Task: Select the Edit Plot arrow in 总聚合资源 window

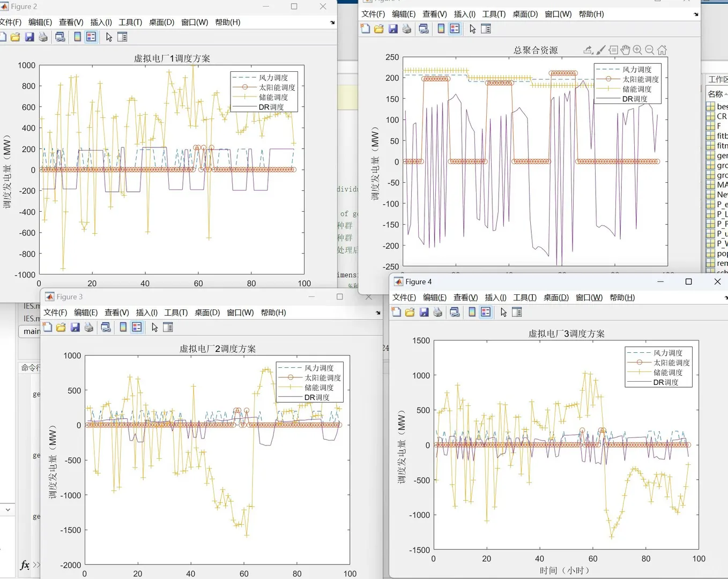Action: point(473,29)
